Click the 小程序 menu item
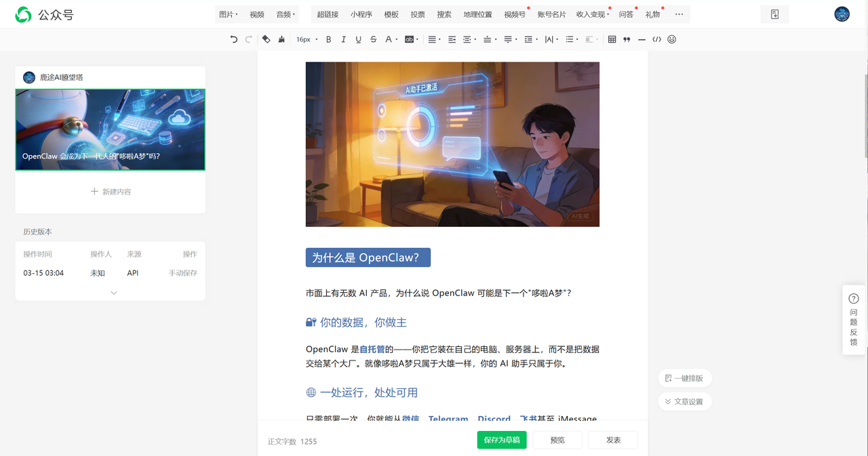Image resolution: width=868 pixels, height=456 pixels. [361, 14]
